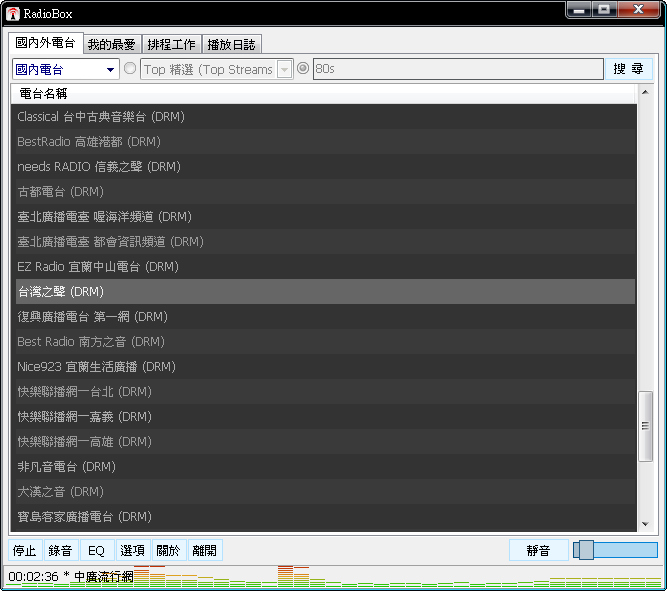Maximize the RadioBox window
The height and width of the screenshot is (591, 667).
tap(604, 10)
